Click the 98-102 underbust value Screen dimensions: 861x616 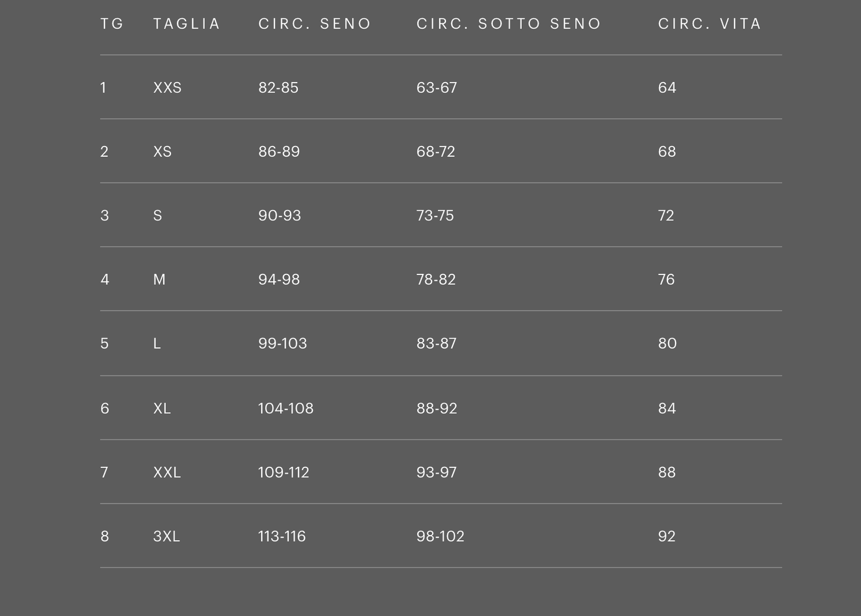click(440, 536)
